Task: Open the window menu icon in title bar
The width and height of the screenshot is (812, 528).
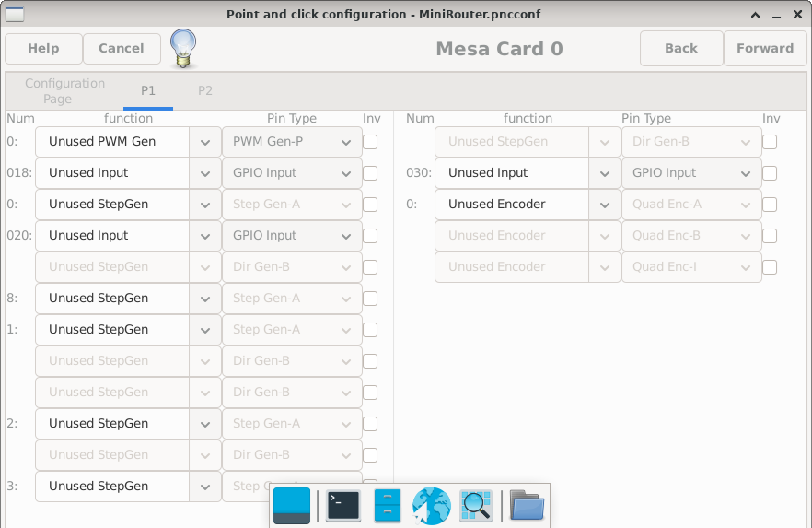Action: pyautogui.click(x=15, y=14)
